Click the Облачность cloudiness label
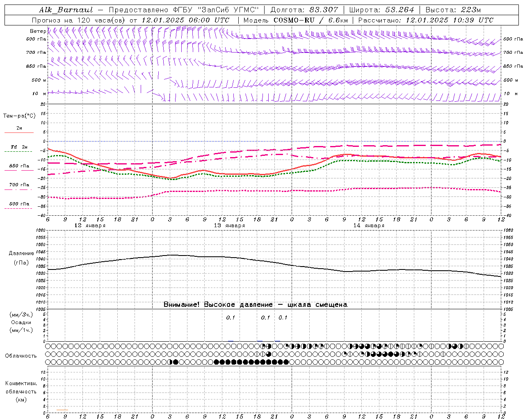525x420 pixels. pyautogui.click(x=21, y=356)
